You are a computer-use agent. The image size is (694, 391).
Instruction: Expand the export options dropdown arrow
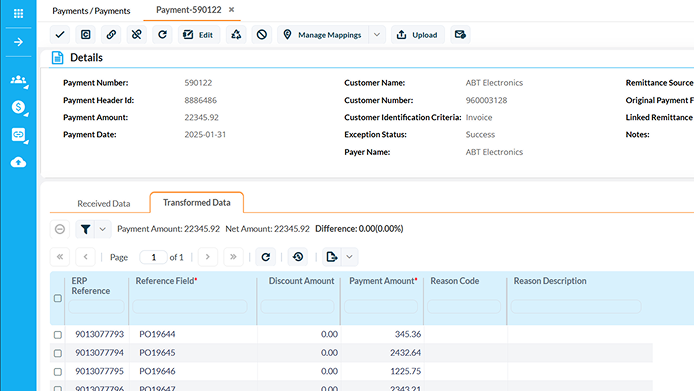349,257
